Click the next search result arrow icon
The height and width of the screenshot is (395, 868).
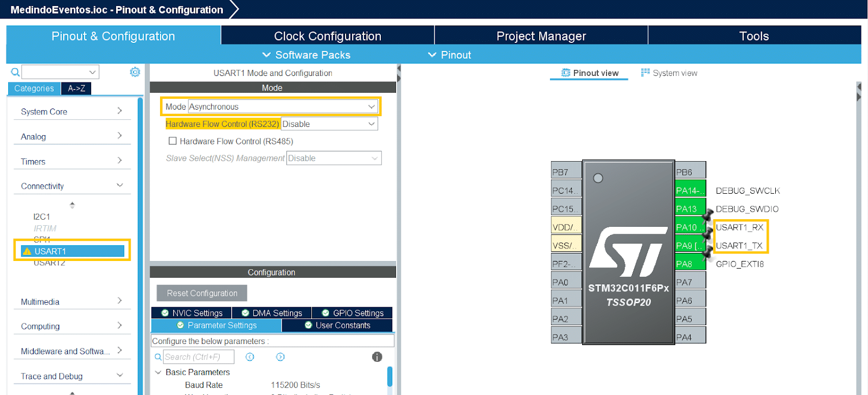[x=280, y=356]
